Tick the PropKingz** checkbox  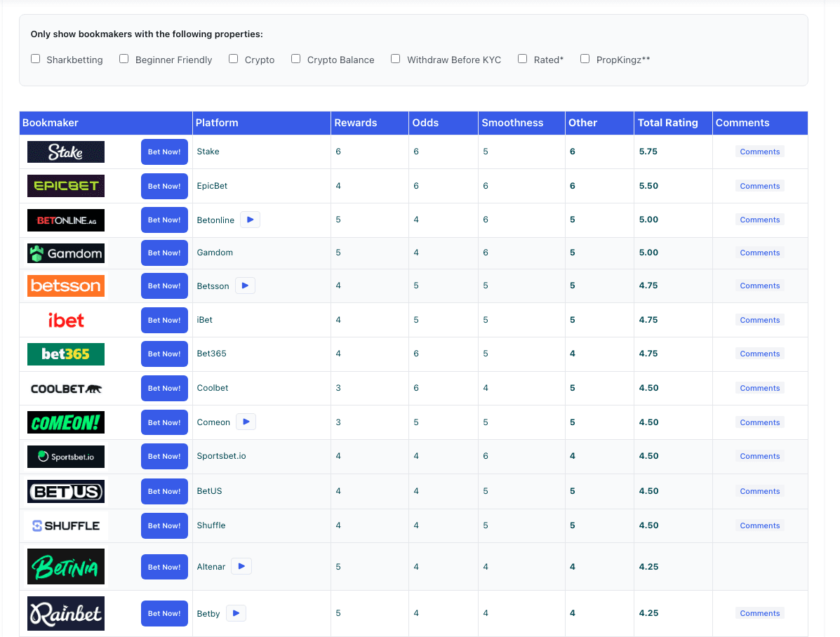(585, 59)
